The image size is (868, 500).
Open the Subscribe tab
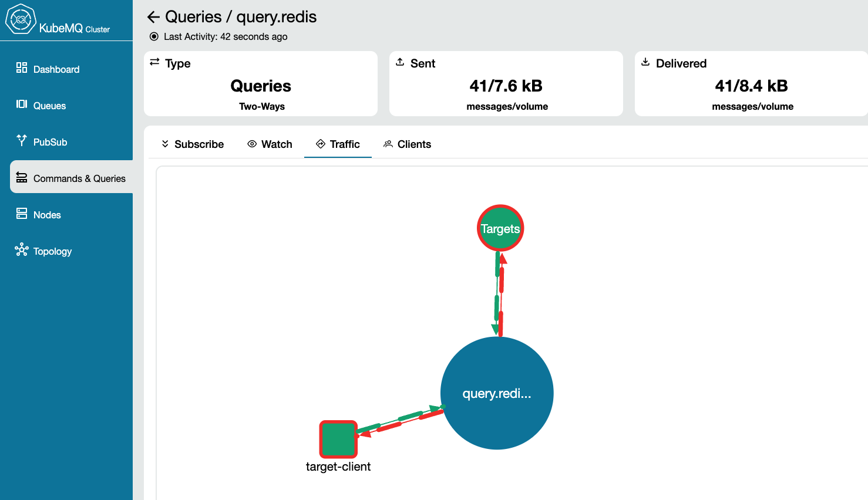coord(193,144)
